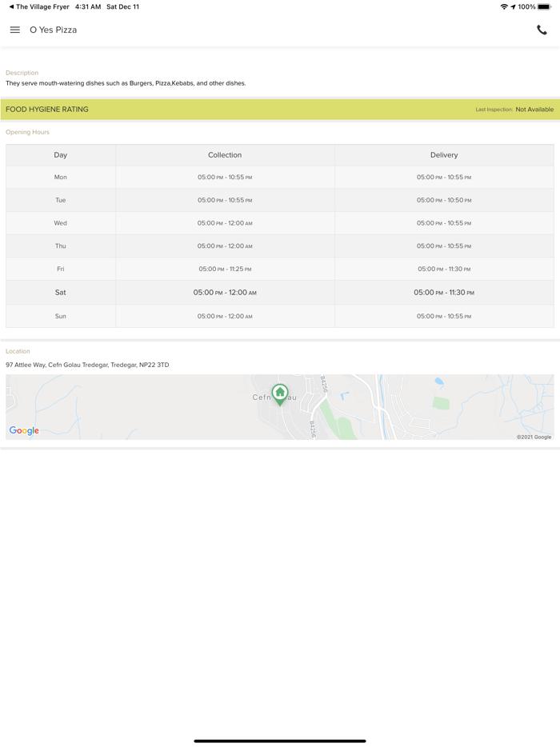Tap the location services arrow icon
The image size is (560, 747).
click(x=514, y=6)
